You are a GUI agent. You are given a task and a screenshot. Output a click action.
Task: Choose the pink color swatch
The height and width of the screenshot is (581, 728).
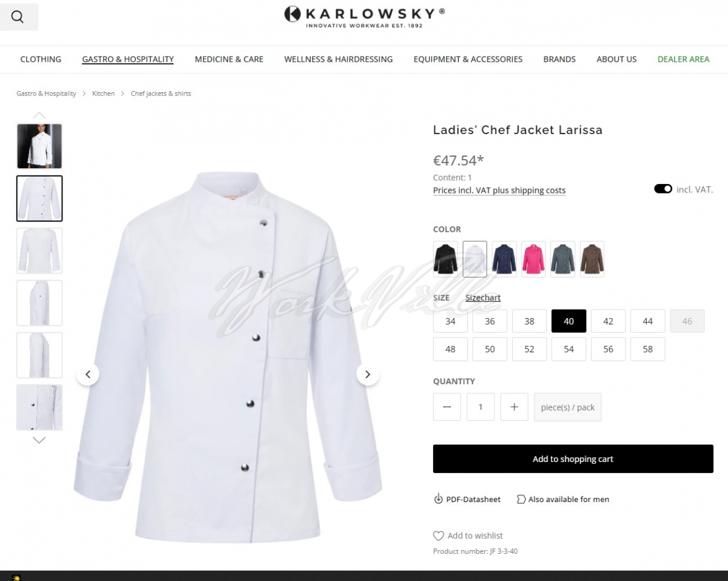pos(533,259)
